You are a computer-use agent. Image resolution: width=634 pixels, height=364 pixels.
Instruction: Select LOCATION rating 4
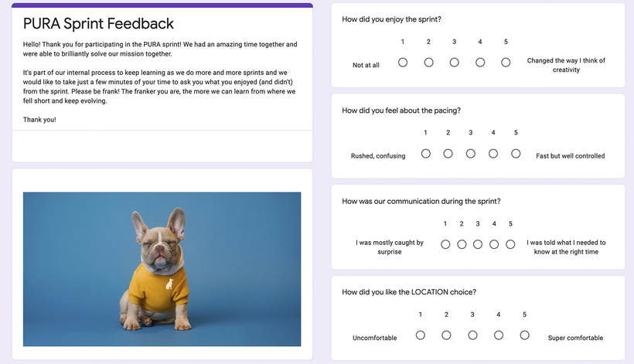pos(499,335)
